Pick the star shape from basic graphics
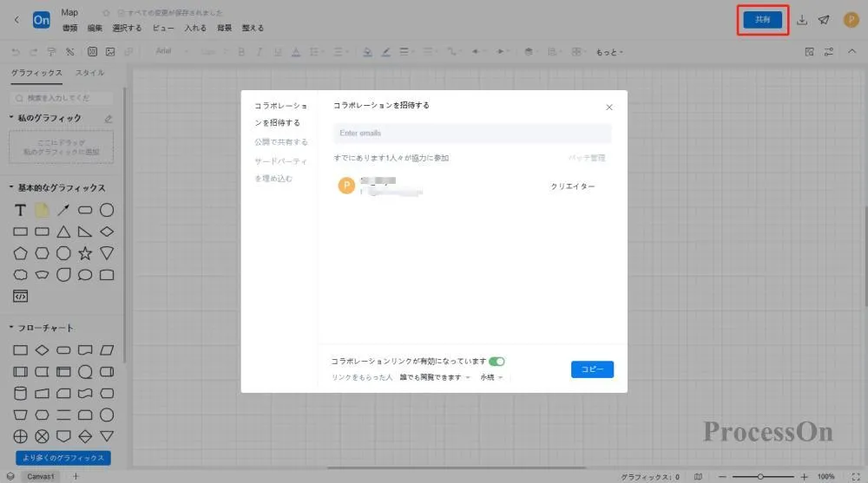This screenshot has width=868, height=483. click(85, 253)
